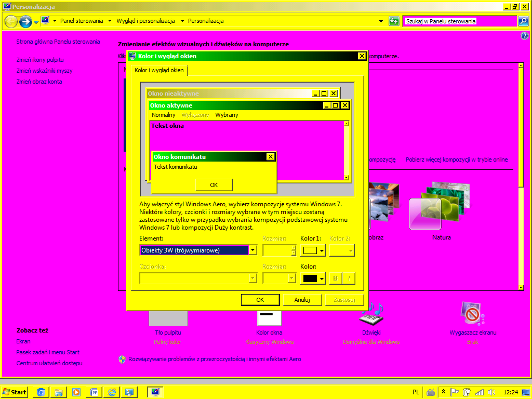The image size is (532, 399).
Task: Focus the Szukaj w Panelu sterowania field
Action: [x=459, y=21]
